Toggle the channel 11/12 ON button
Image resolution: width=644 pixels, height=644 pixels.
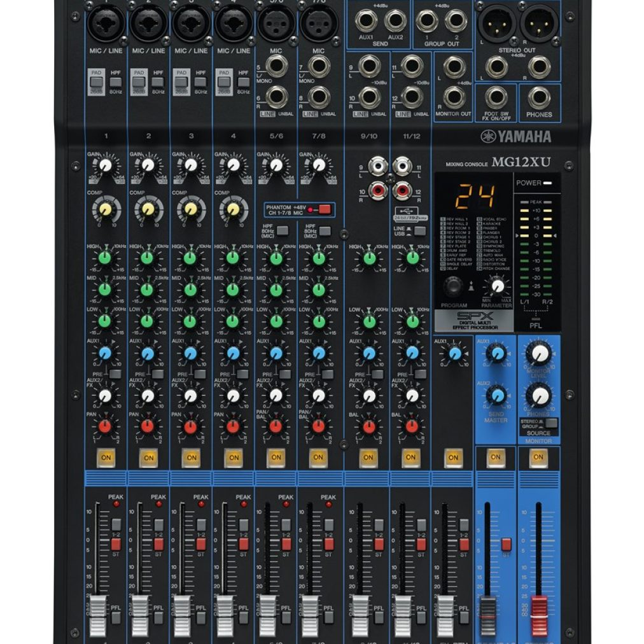[410, 457]
